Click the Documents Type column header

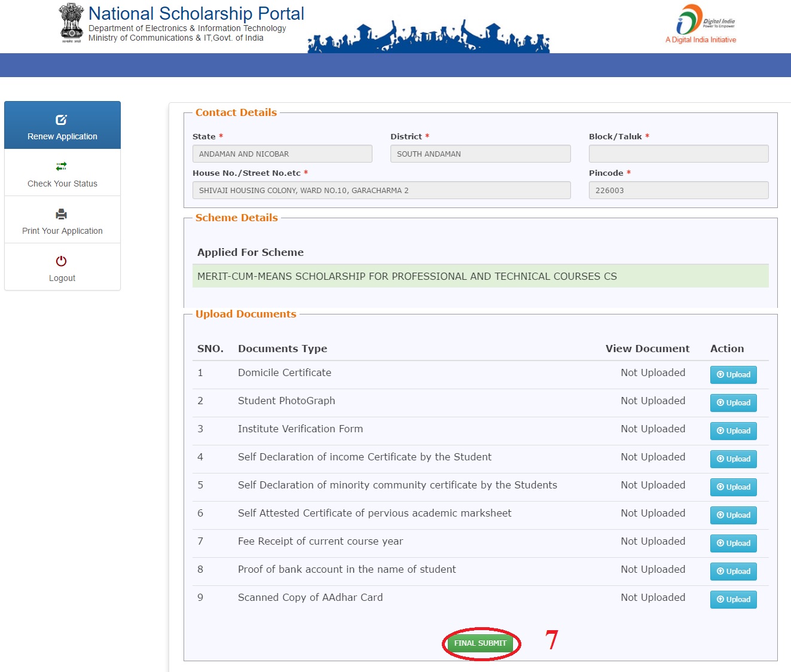pos(283,349)
